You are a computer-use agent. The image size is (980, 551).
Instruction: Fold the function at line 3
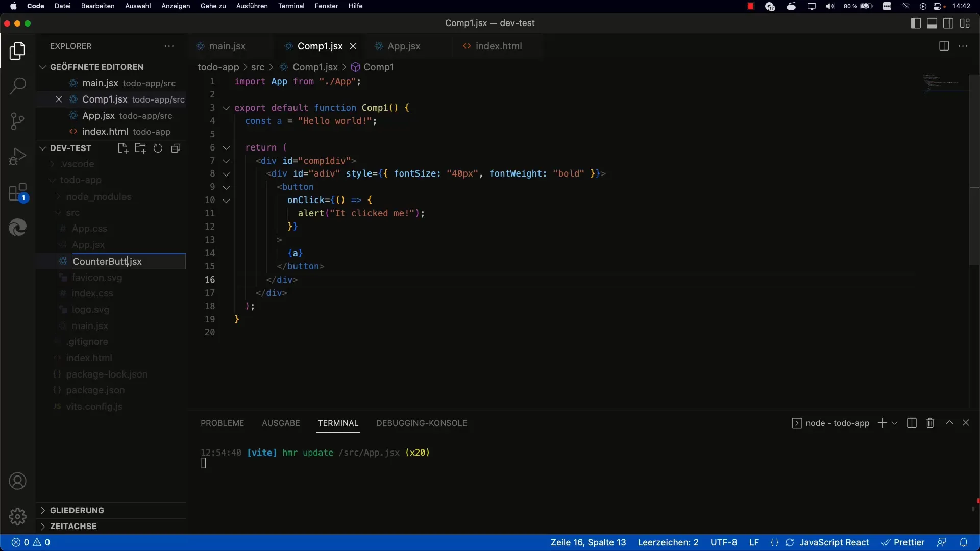[x=226, y=108]
